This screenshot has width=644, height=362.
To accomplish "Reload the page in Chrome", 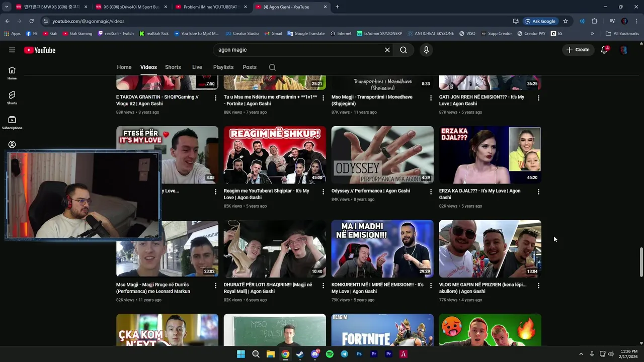I will click(31, 21).
